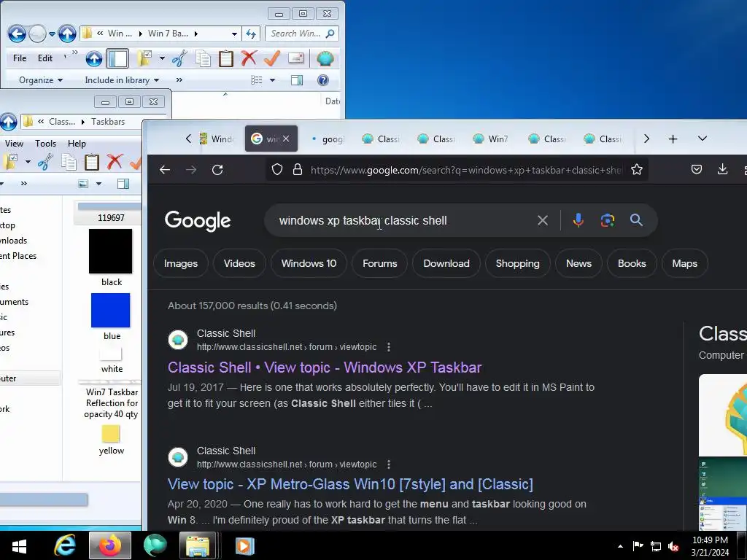
Task: Switch to Win7 tab in Firefox
Action: [491, 139]
